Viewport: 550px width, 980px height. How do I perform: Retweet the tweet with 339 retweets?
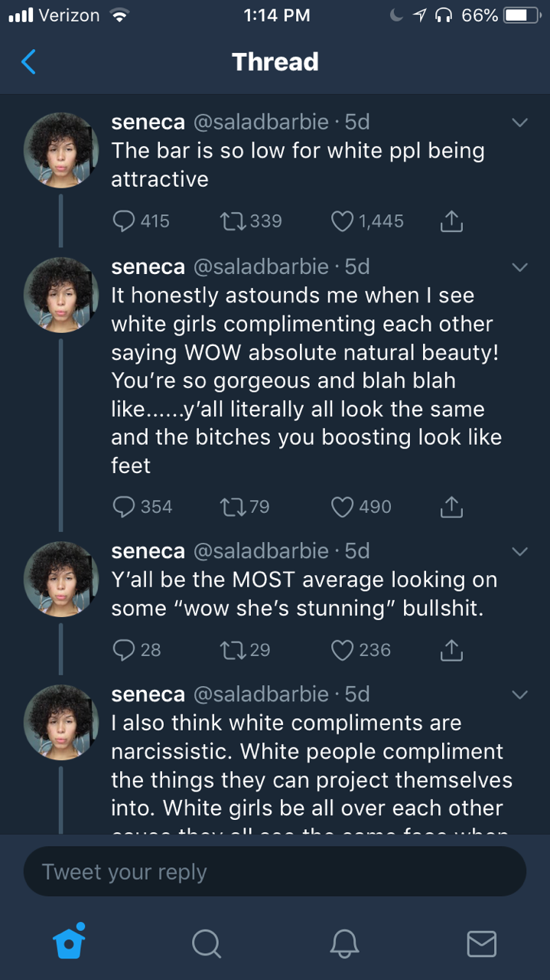(x=230, y=221)
